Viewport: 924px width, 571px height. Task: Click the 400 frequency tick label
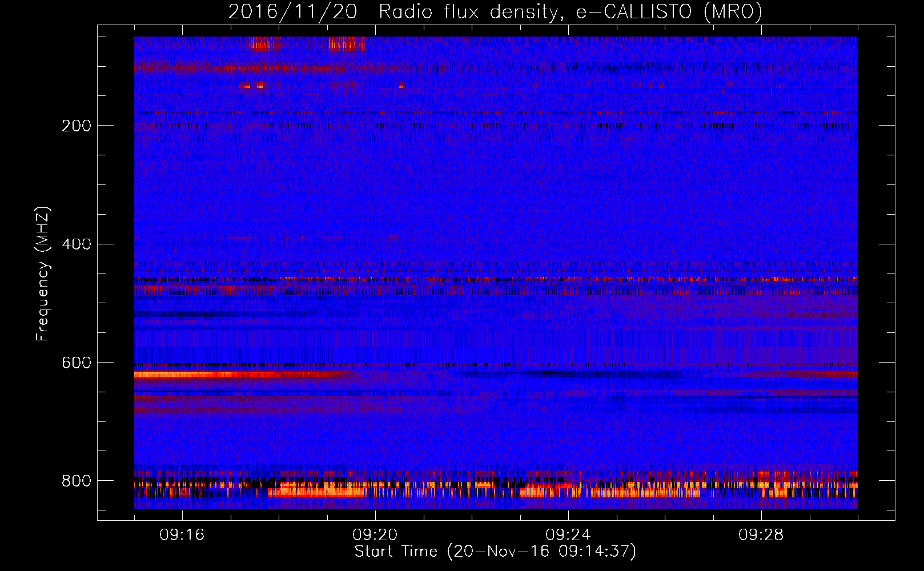pos(77,244)
